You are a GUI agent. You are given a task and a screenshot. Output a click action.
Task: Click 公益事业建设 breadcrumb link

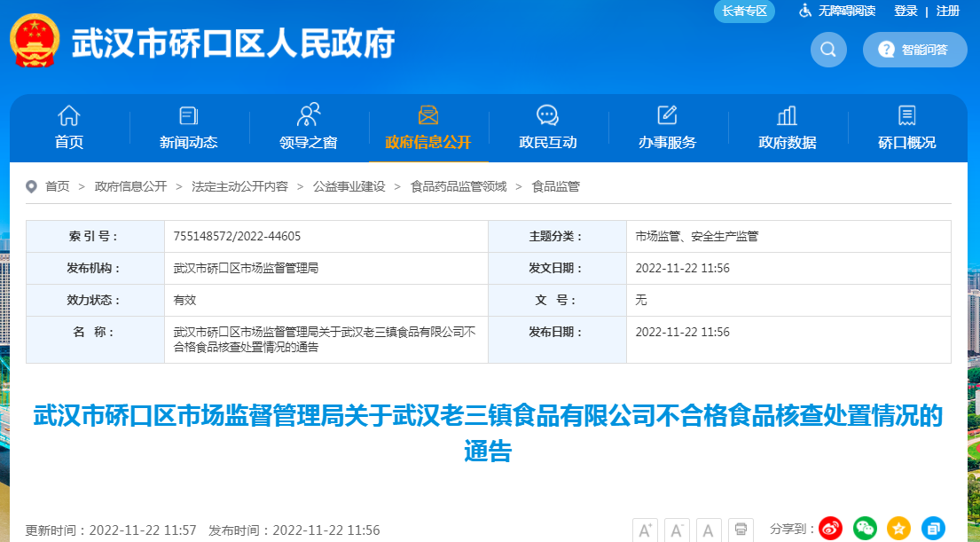tap(349, 186)
